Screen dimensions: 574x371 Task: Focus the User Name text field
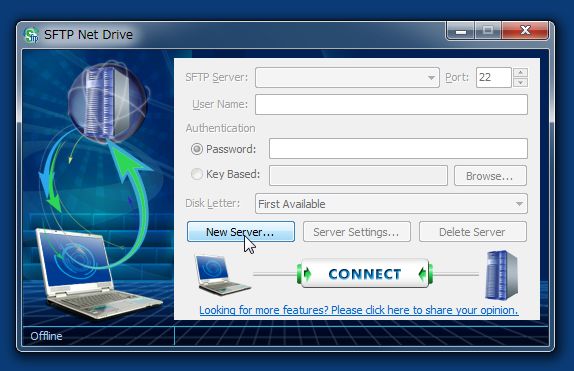click(x=391, y=104)
